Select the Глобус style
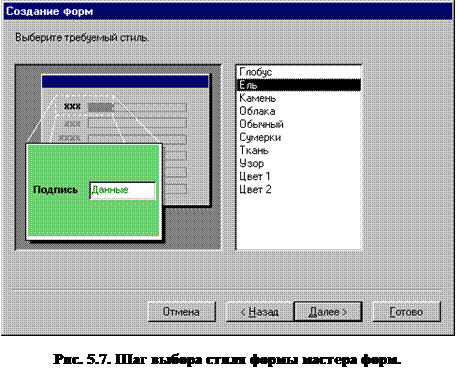457x380 pixels. [298, 72]
